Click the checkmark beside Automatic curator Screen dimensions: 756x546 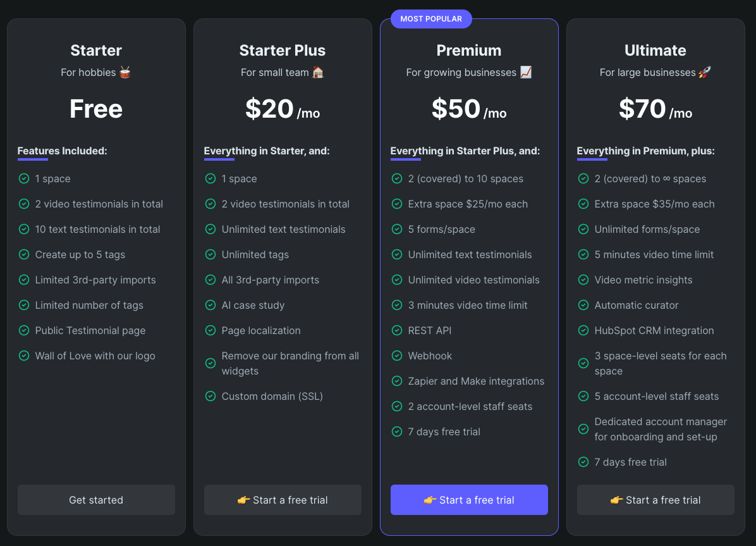click(583, 305)
